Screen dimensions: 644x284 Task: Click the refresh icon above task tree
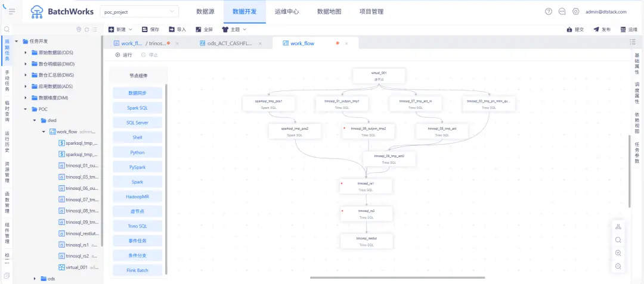[87, 29]
